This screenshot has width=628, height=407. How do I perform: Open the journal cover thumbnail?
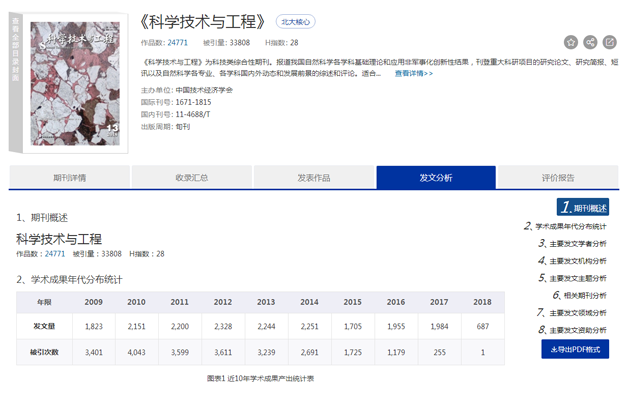[x=75, y=83]
